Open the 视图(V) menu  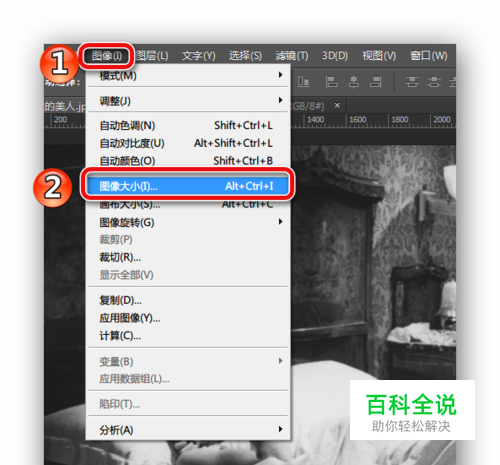click(x=379, y=56)
